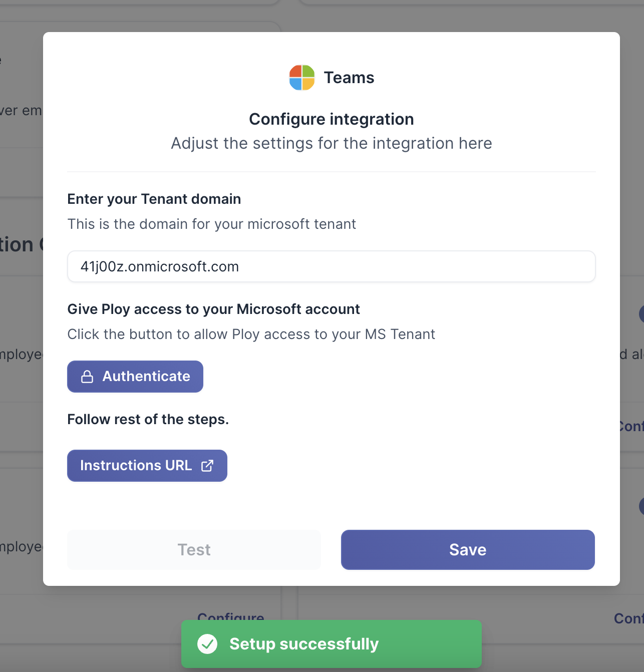Click the 'Teams' title text
The width and height of the screenshot is (644, 672).
click(x=349, y=78)
